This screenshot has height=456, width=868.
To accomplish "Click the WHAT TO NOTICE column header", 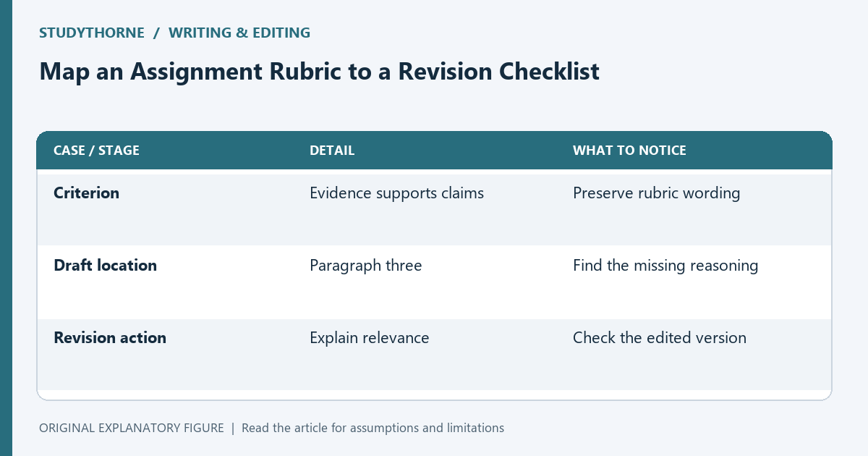I will click(629, 151).
